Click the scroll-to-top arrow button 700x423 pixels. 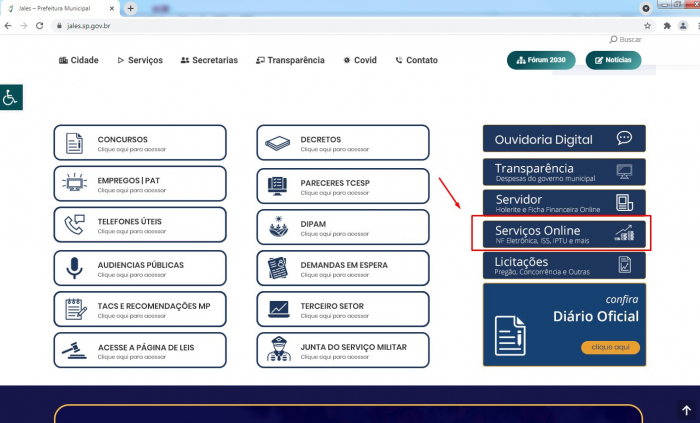tap(686, 410)
